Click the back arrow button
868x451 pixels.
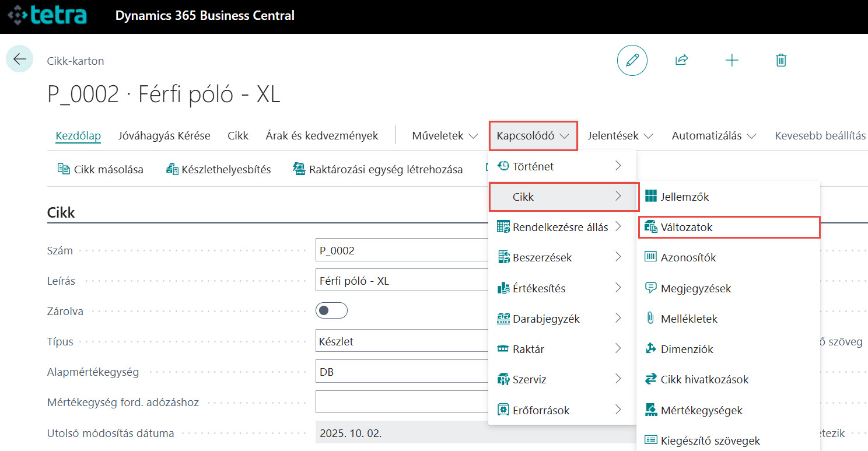(20, 59)
